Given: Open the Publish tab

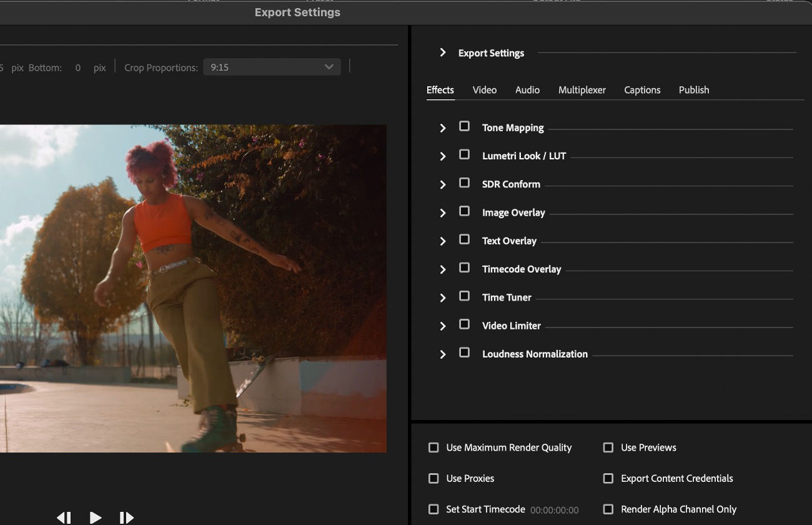Looking at the screenshot, I should coord(693,90).
